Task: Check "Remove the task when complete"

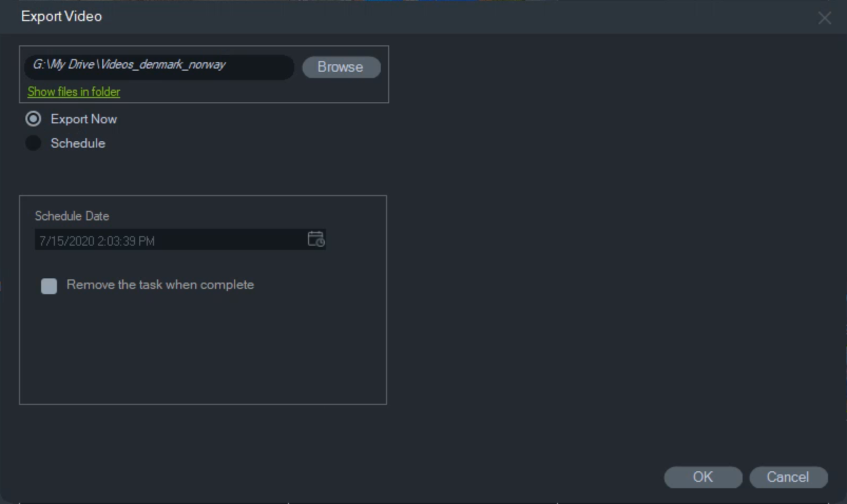Action: pyautogui.click(x=49, y=286)
